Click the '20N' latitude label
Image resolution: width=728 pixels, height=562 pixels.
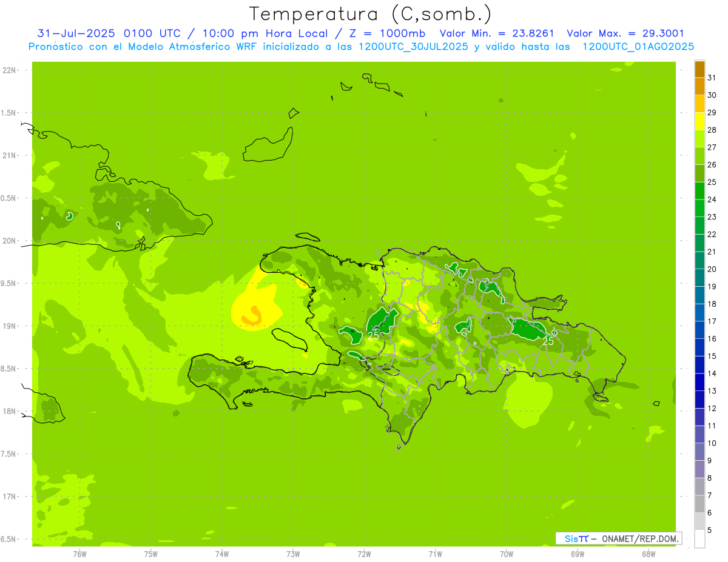[8, 241]
